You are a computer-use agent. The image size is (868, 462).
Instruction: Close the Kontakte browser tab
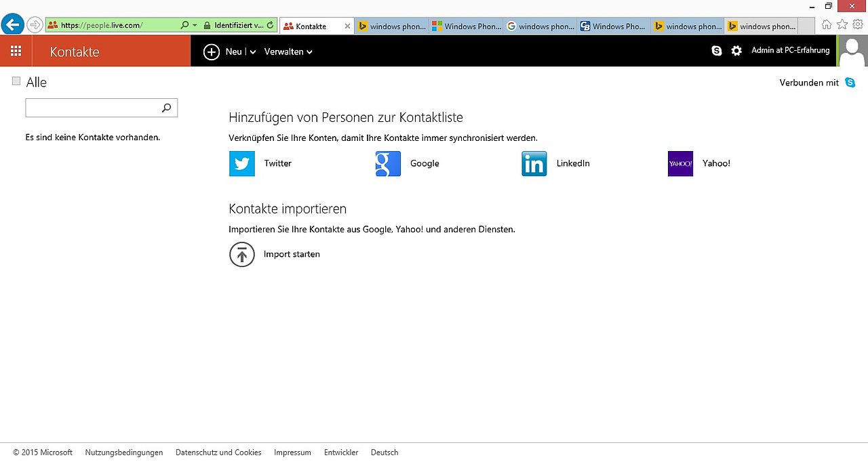tap(347, 26)
